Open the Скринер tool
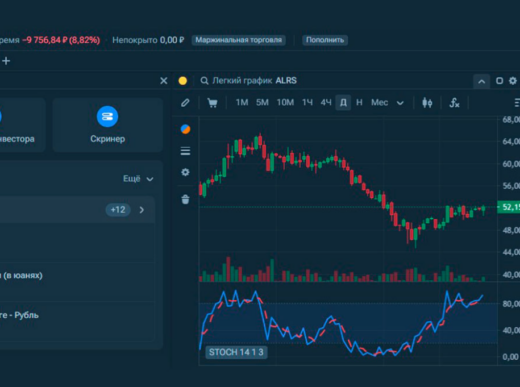Image resolution: width=520 pixels, height=387 pixels. (x=107, y=125)
